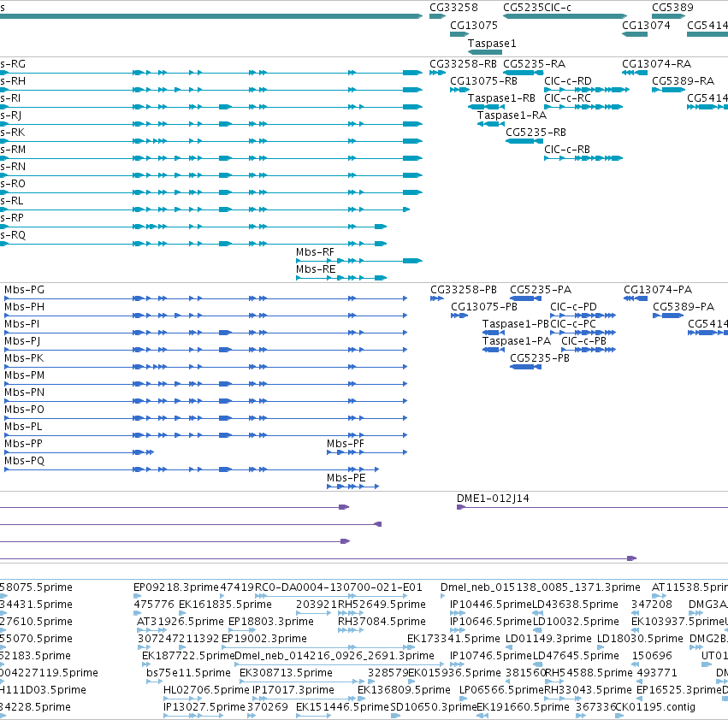Click EST label LD43638.5prime
The width and height of the screenshot is (728, 720).
click(x=575, y=605)
